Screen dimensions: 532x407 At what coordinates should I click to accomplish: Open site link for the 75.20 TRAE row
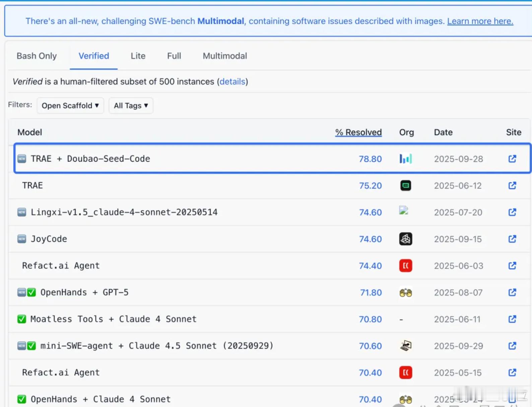(x=512, y=185)
